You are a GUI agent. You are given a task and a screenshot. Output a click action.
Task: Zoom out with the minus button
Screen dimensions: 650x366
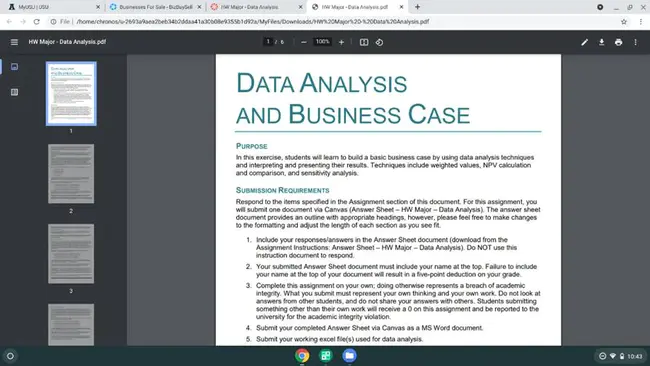coord(304,42)
